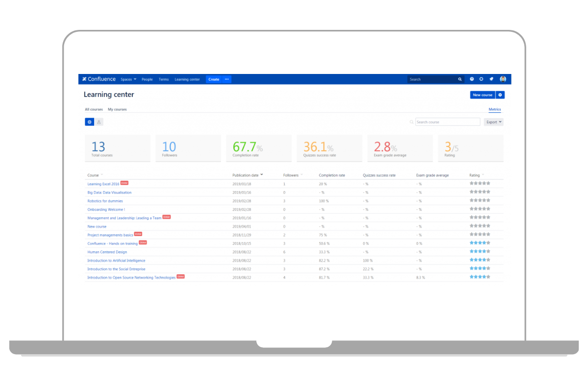Click the notifications icon in header
This screenshot has height=387, width=588.
coord(491,79)
